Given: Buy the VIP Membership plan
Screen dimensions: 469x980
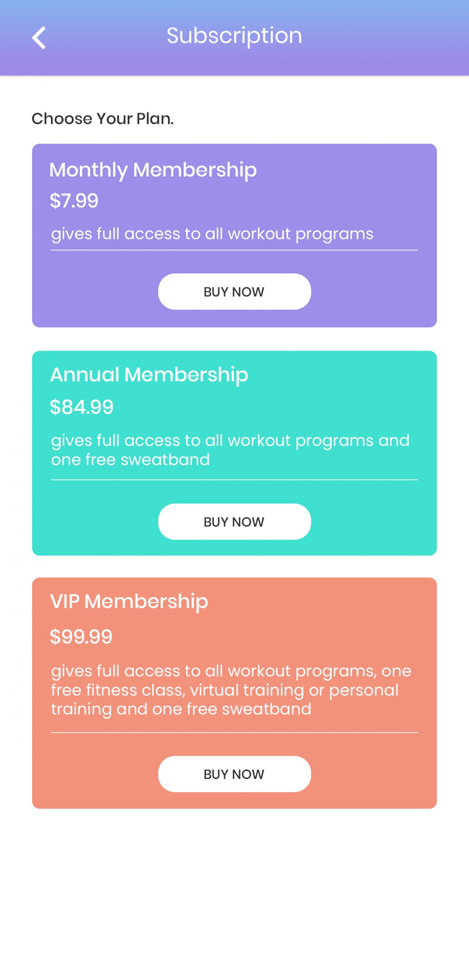Looking at the screenshot, I should (x=234, y=774).
